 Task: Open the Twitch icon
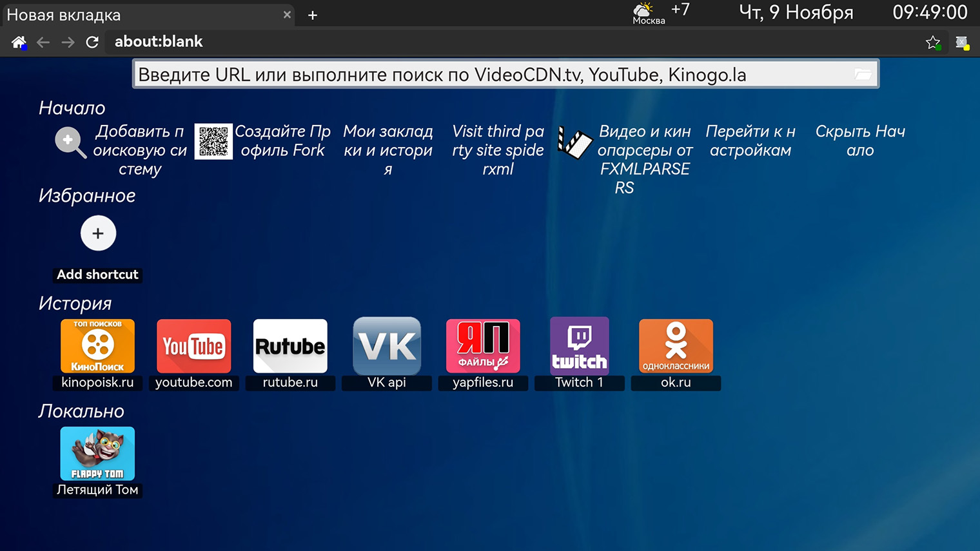coord(579,346)
